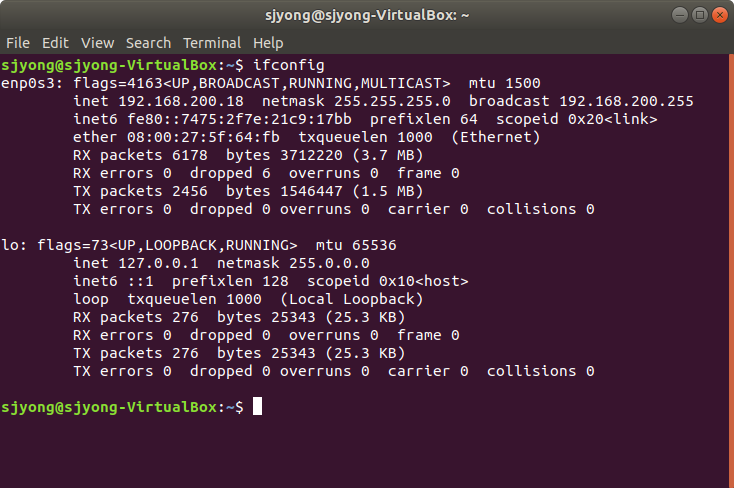734x488 pixels.
Task: Click the lo: interface name
Action: click(x=14, y=245)
